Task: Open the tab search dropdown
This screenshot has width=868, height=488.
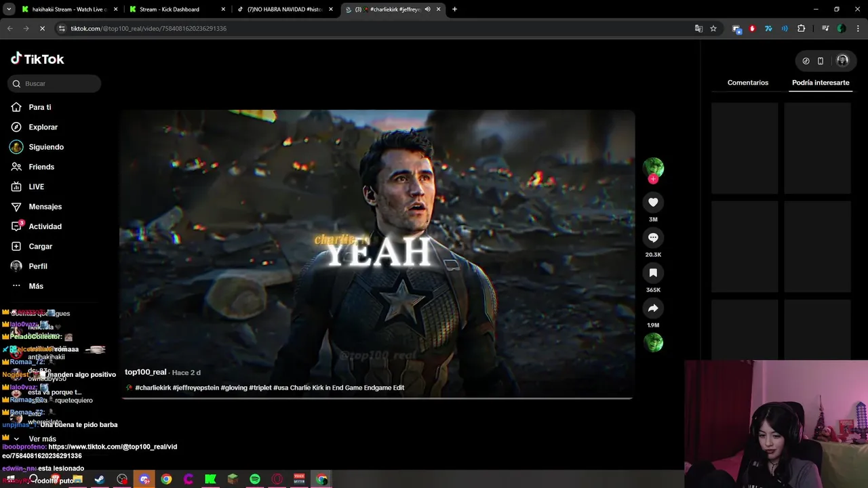Action: point(9,9)
